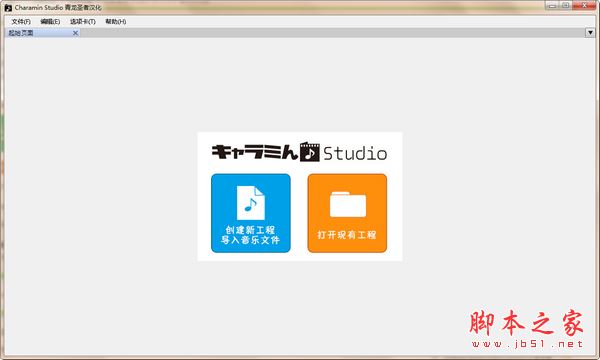Open the 选项卡(T) menu
Screen dimensions: 600x360
83,21
